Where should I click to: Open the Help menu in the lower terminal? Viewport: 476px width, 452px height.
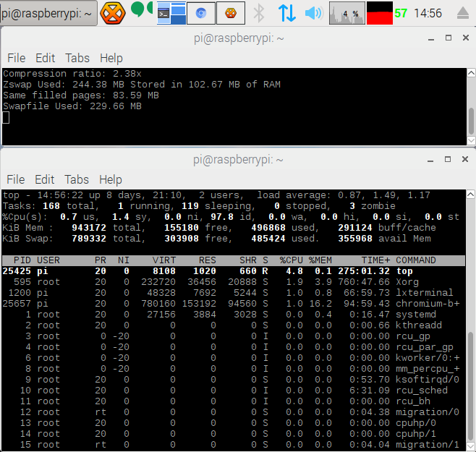tap(111, 179)
